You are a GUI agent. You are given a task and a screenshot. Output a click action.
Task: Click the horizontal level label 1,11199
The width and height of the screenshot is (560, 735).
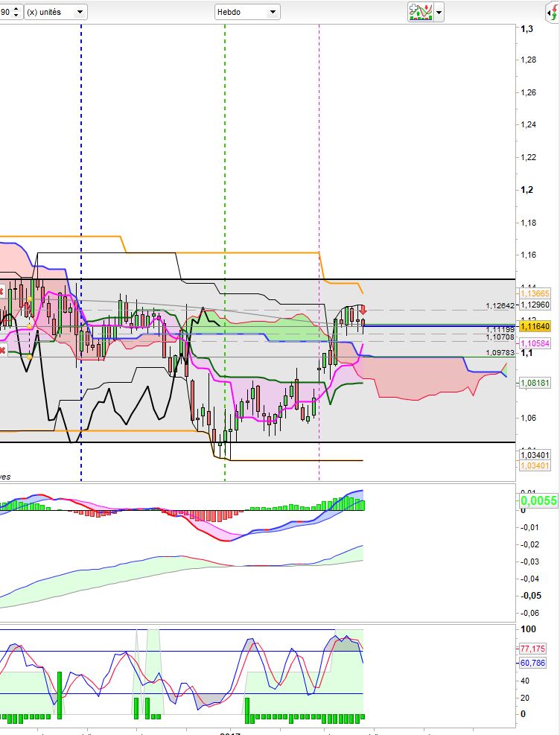[500, 330]
